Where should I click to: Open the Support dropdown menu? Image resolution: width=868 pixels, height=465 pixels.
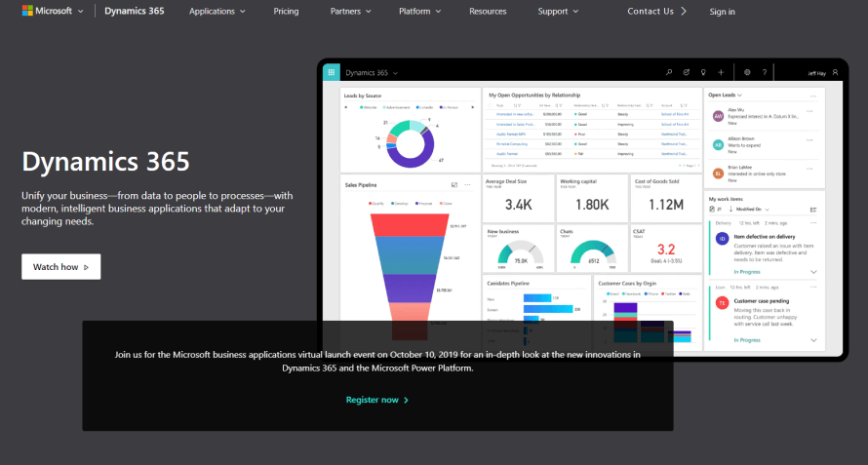(x=558, y=11)
